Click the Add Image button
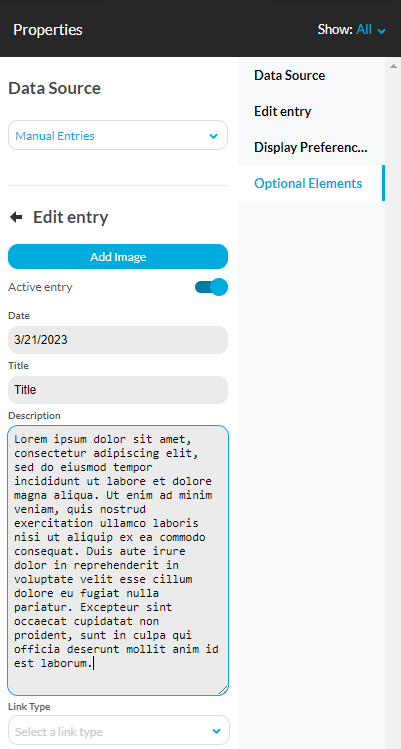The width and height of the screenshot is (401, 749). [x=118, y=257]
